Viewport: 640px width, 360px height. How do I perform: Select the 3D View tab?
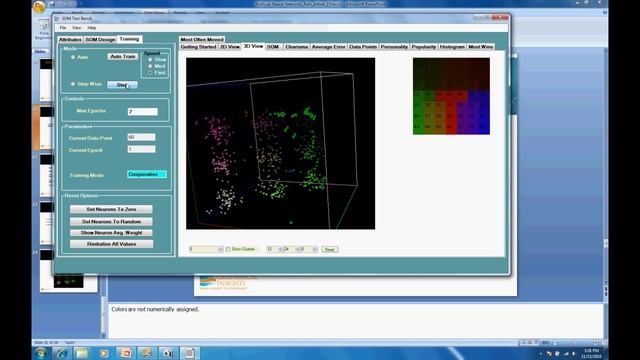(253, 47)
